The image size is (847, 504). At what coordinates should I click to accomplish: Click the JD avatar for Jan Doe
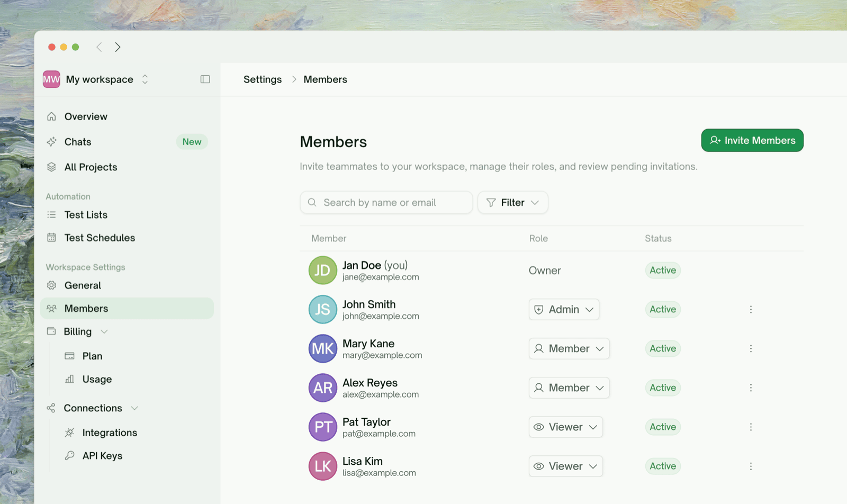point(323,270)
